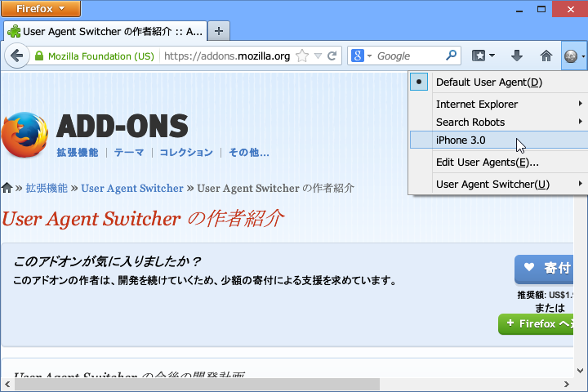Click the Google search engine icon
Viewport: 588px width, 392px height.
click(358, 56)
